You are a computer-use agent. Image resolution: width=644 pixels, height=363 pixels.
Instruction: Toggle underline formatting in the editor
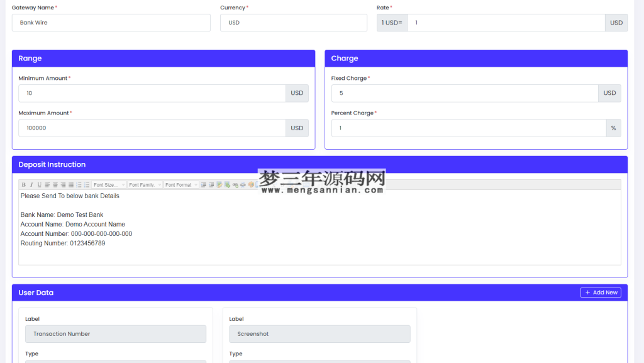point(39,184)
